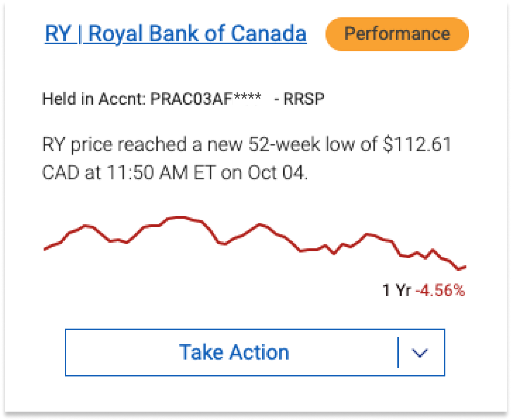Click the 1 Yr period label
The height and width of the screenshot is (420, 511).
click(x=396, y=290)
